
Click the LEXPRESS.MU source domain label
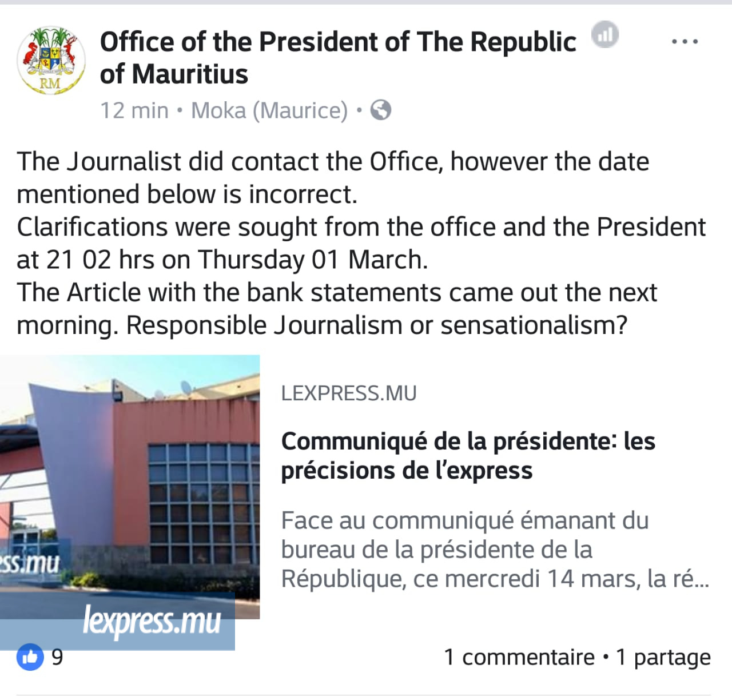pyautogui.click(x=349, y=393)
